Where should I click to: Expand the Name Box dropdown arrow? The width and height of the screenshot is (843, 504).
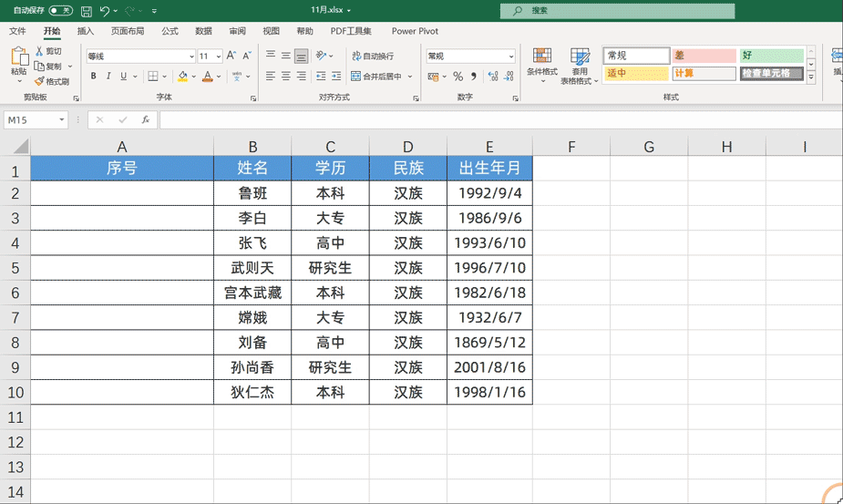(62, 119)
